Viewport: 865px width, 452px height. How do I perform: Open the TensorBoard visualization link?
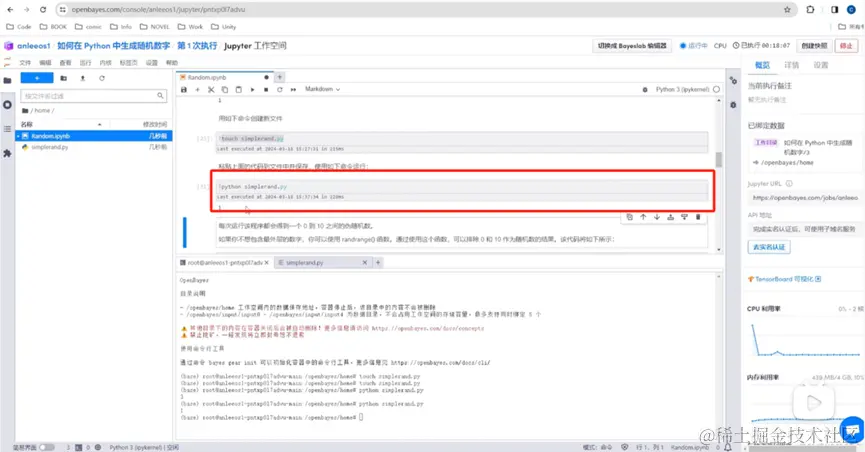[785, 279]
